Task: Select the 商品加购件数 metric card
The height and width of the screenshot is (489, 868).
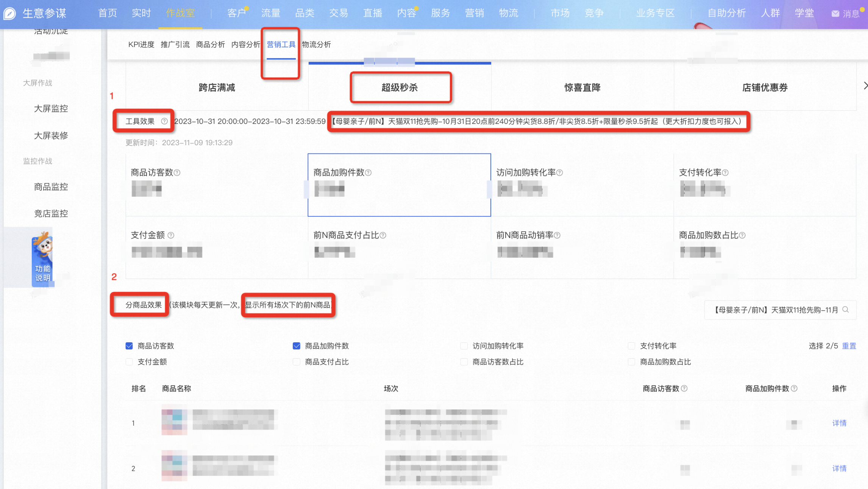Action: (x=399, y=185)
